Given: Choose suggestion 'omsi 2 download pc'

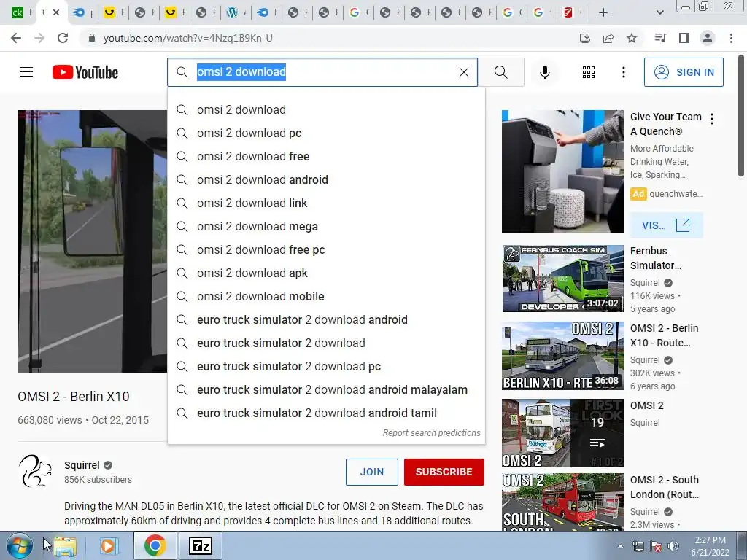Looking at the screenshot, I should coord(326,133).
